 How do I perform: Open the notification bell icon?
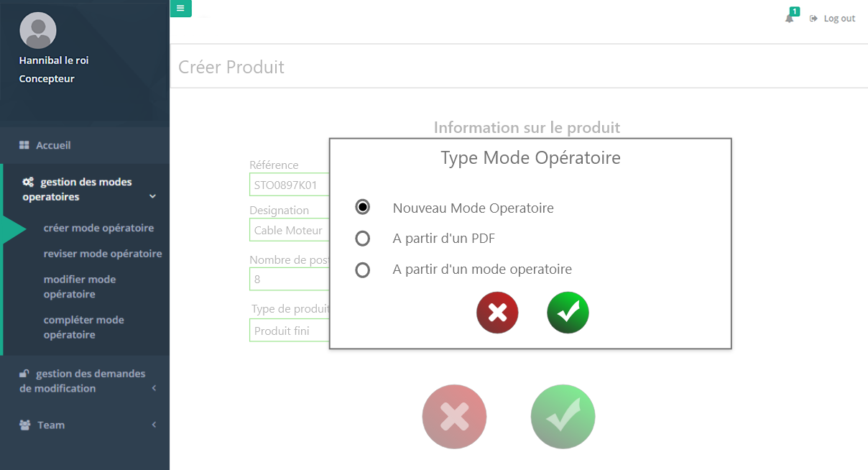tap(790, 18)
